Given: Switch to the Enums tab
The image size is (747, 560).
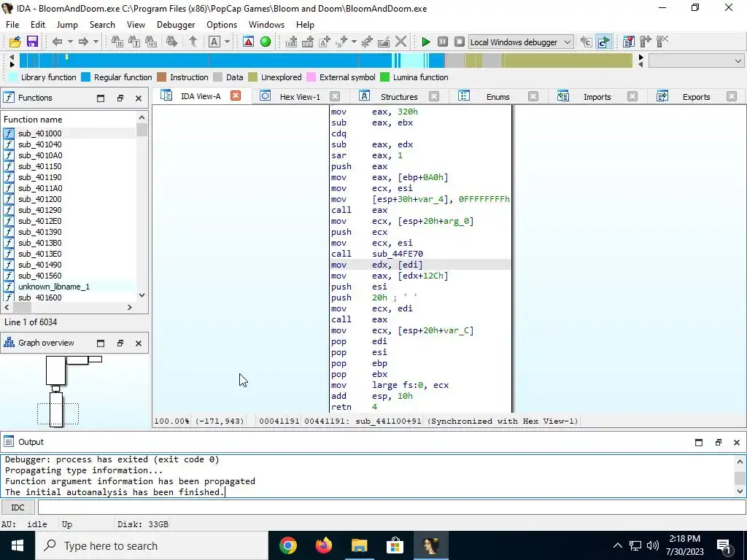Looking at the screenshot, I should pyautogui.click(x=498, y=97).
